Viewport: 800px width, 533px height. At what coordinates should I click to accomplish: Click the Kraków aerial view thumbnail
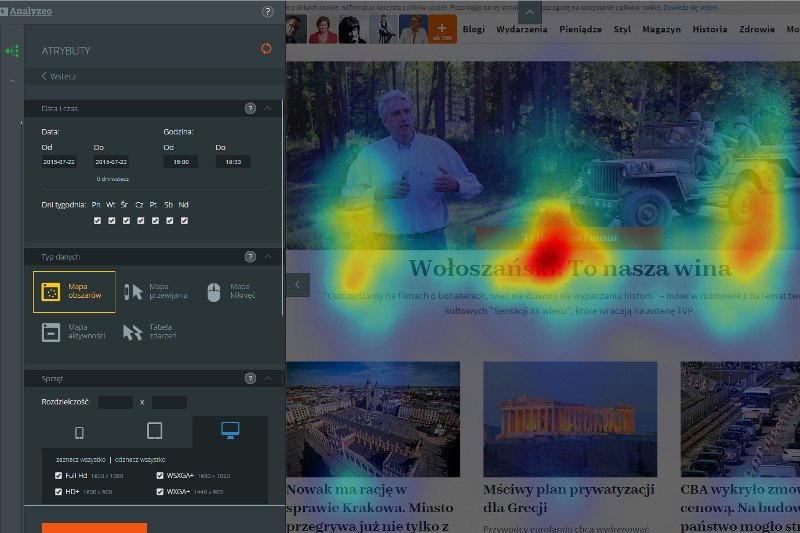[x=373, y=419]
